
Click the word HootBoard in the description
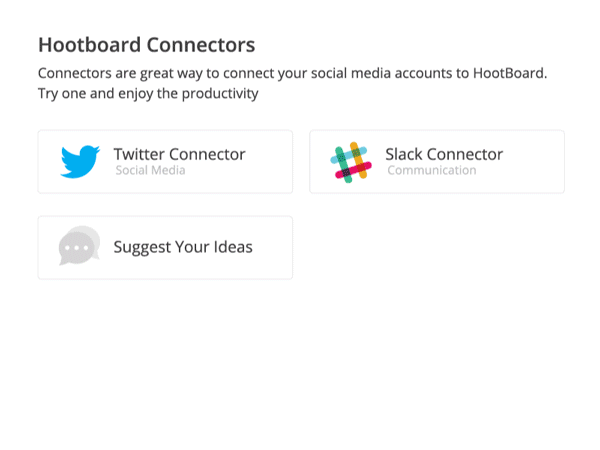click(510, 73)
